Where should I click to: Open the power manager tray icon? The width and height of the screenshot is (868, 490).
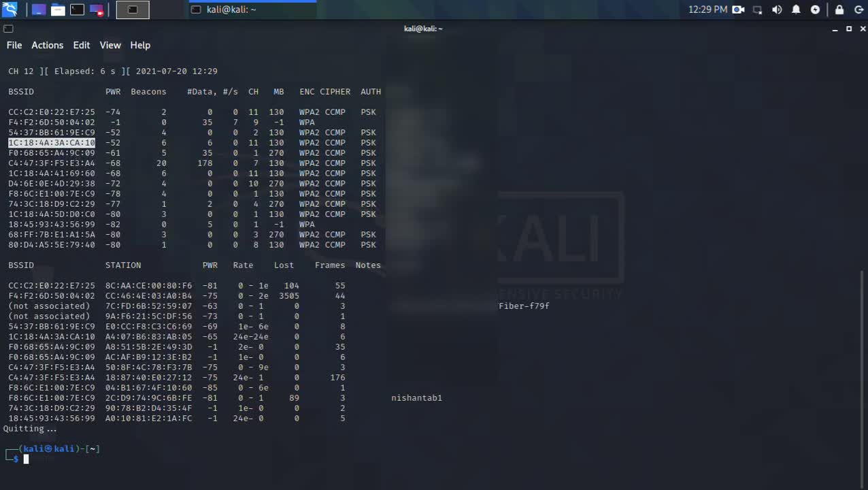point(815,10)
